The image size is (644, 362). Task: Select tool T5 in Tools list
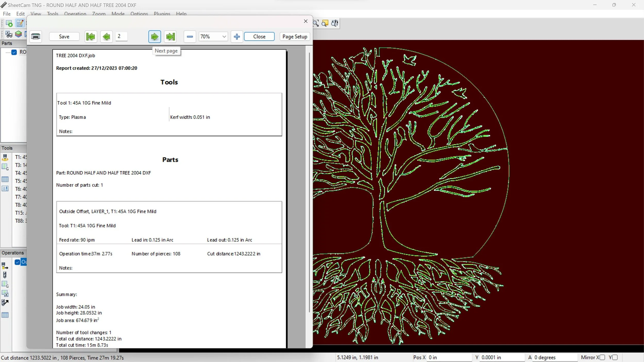click(21, 181)
